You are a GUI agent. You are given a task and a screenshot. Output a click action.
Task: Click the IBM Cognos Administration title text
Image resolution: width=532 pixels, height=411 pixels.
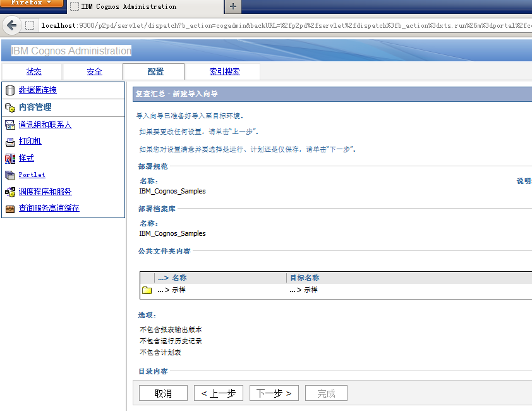[x=71, y=51]
